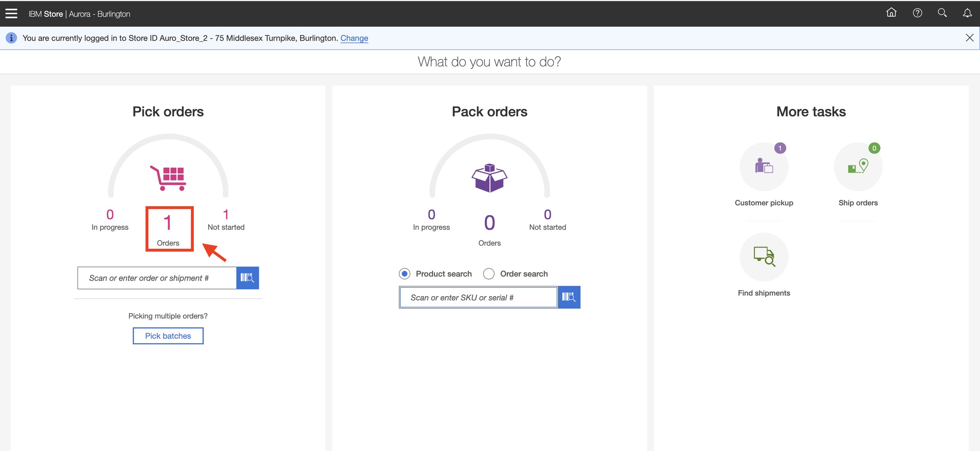The width and height of the screenshot is (980, 451).
Task: Click the Pick batches button
Action: [168, 336]
